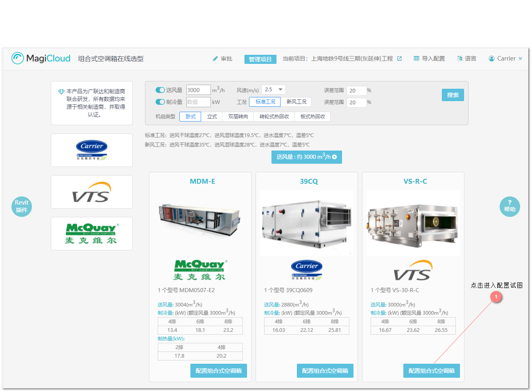The height and width of the screenshot is (392, 532).
Task: Click the 送风量 误差范围 field
Action: click(x=356, y=90)
